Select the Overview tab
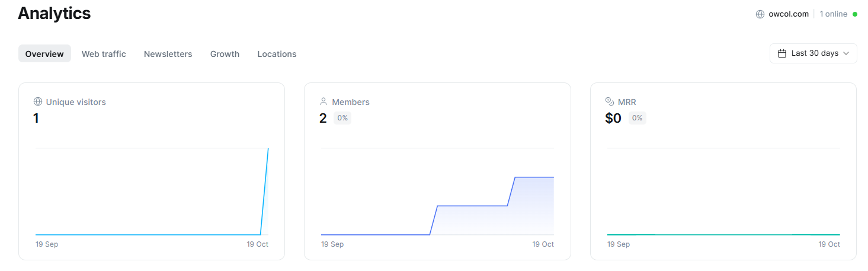 pos(44,54)
